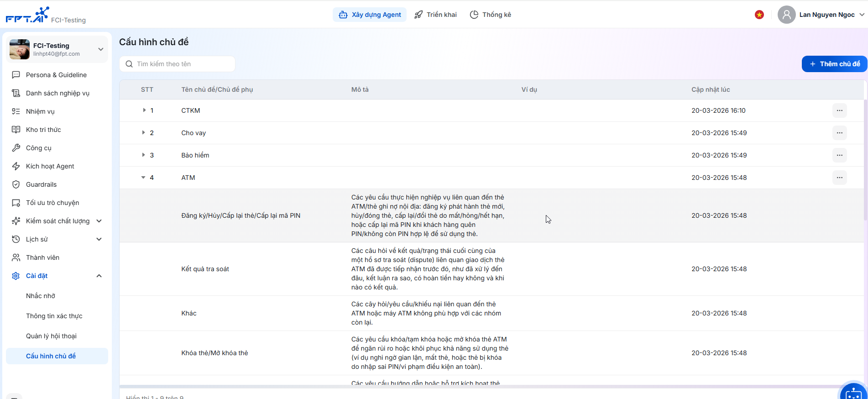Open the chatbot widget icon at bottom right

(852, 393)
